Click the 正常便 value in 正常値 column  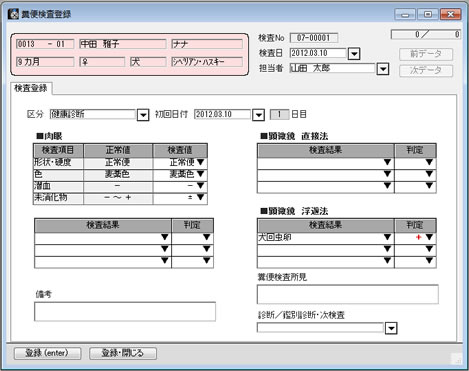click(118, 162)
